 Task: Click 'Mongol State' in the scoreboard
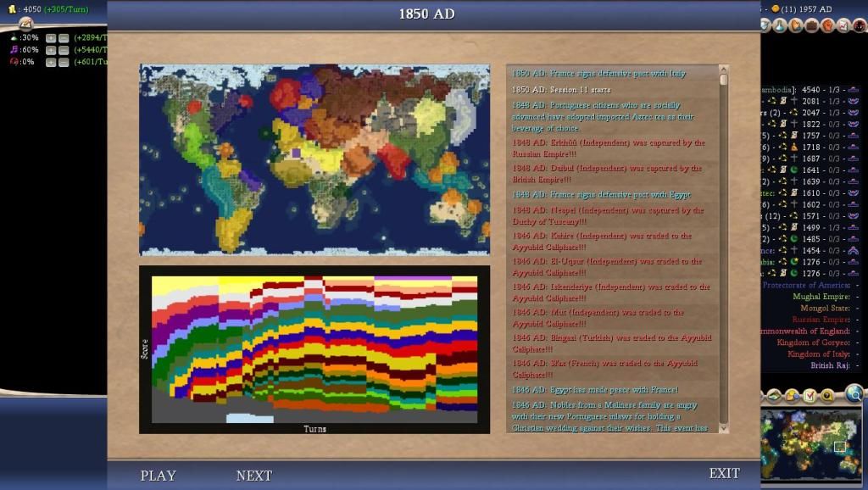pyautogui.click(x=825, y=308)
